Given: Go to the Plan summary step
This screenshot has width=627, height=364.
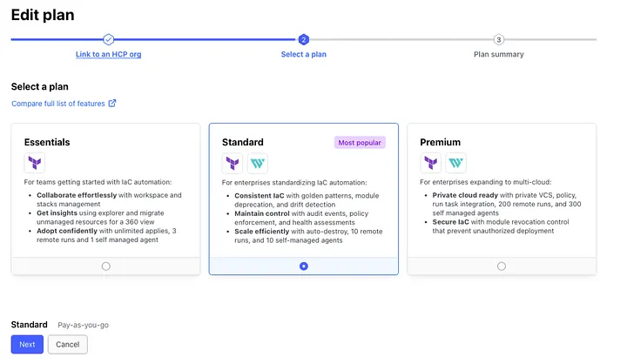Looking at the screenshot, I should [498, 54].
